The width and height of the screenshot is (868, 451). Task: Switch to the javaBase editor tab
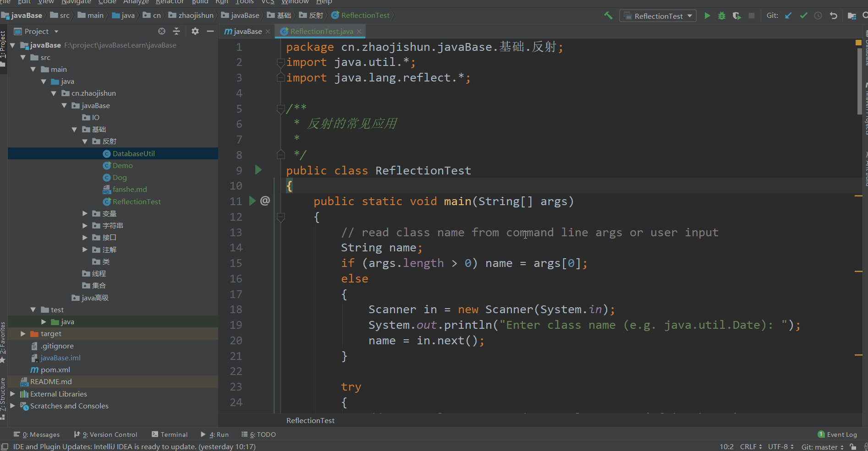coord(247,31)
